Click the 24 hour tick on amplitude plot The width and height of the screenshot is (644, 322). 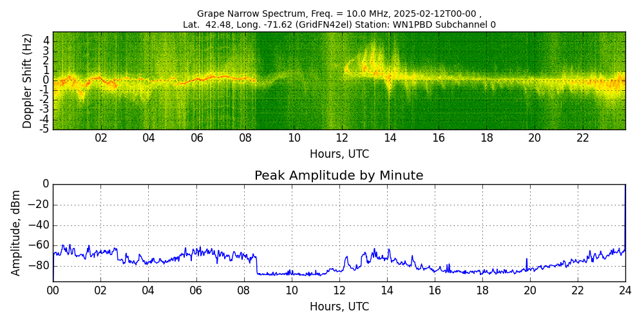(x=625, y=290)
